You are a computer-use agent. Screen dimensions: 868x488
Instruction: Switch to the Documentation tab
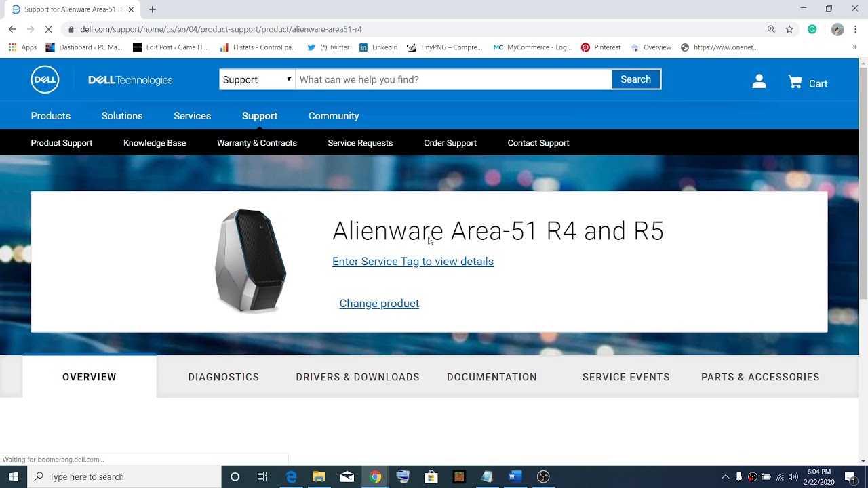tap(492, 377)
